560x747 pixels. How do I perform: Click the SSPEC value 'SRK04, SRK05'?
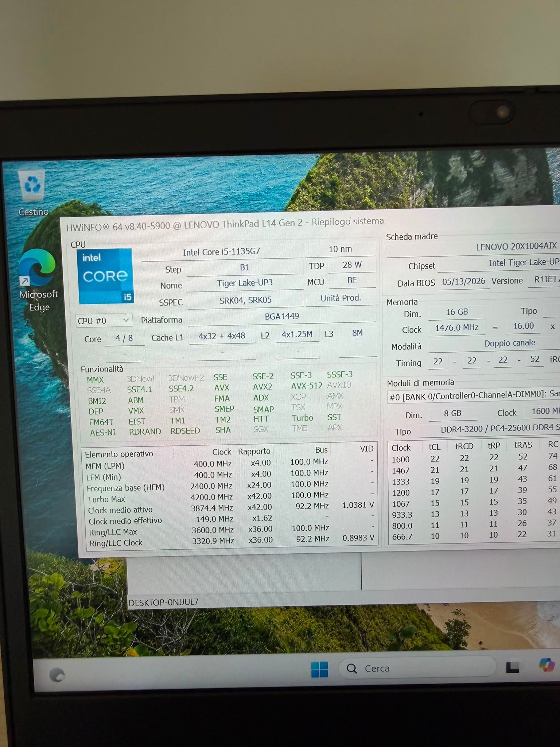tap(245, 300)
